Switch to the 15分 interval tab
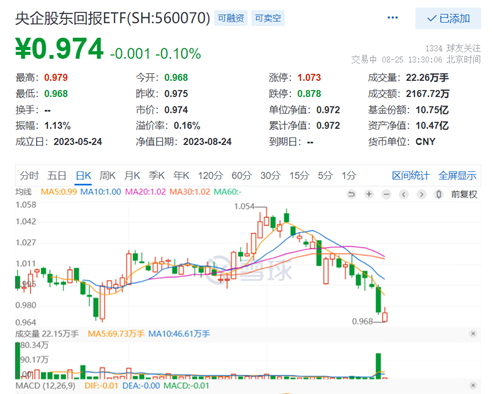Image resolution: width=492 pixels, height=394 pixels. pos(299,175)
